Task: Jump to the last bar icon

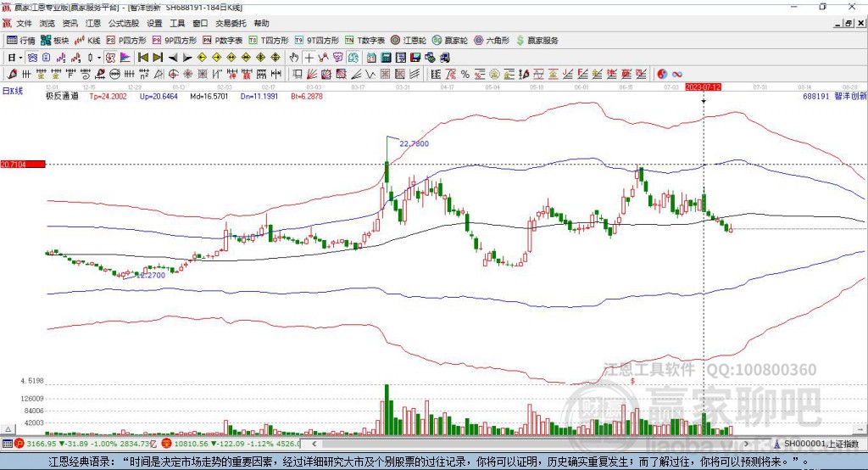Action: pyautogui.click(x=158, y=58)
